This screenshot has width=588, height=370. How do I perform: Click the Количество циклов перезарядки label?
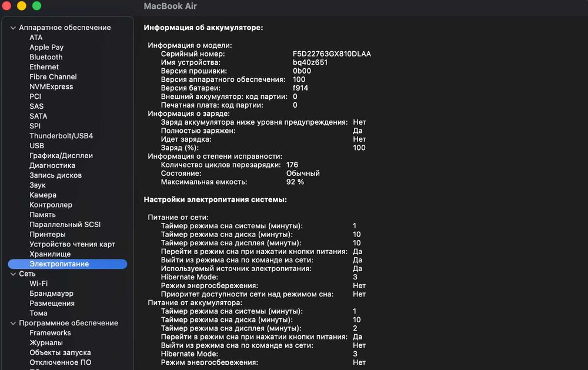click(x=221, y=165)
